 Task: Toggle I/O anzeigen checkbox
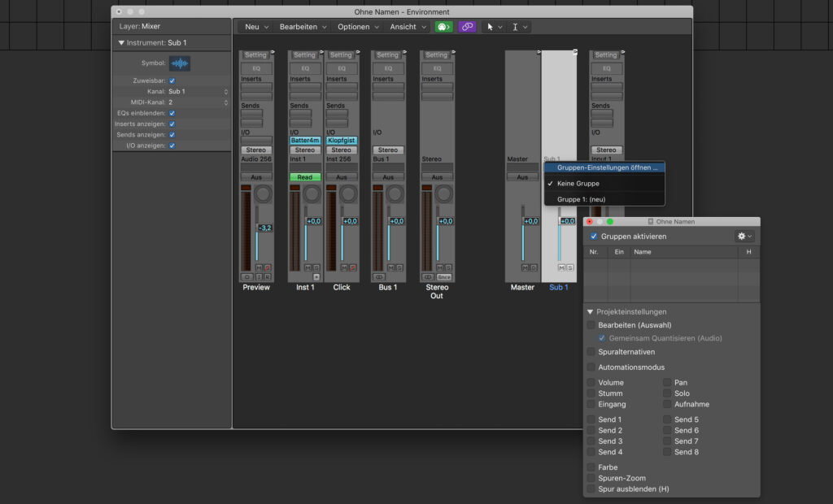tap(172, 146)
